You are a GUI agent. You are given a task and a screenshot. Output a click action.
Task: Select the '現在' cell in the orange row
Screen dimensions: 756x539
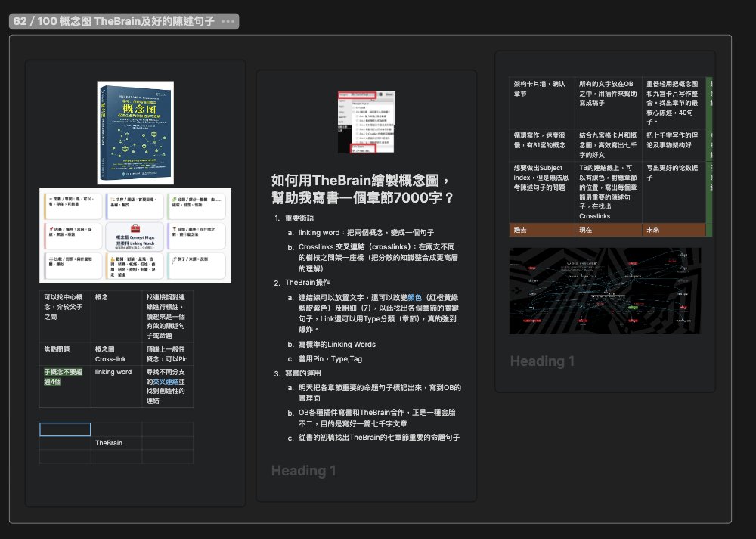(x=608, y=230)
